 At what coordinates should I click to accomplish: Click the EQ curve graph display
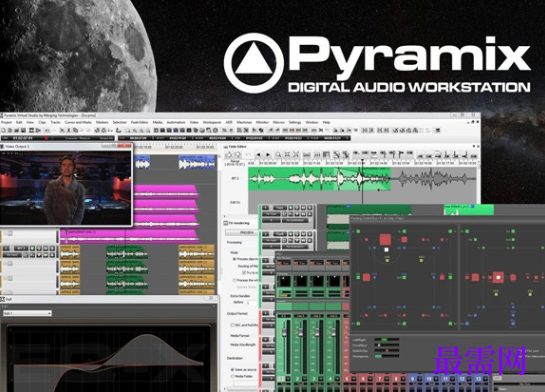pyautogui.click(x=109, y=359)
